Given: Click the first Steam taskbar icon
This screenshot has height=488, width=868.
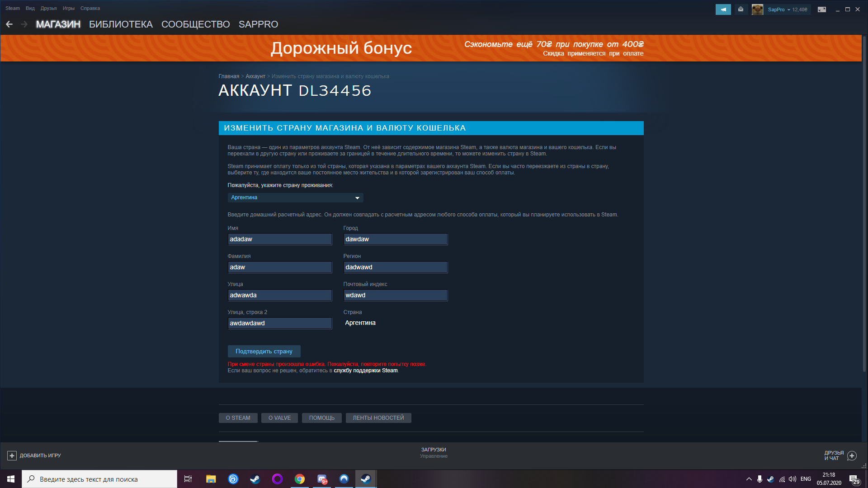Looking at the screenshot, I should (255, 479).
